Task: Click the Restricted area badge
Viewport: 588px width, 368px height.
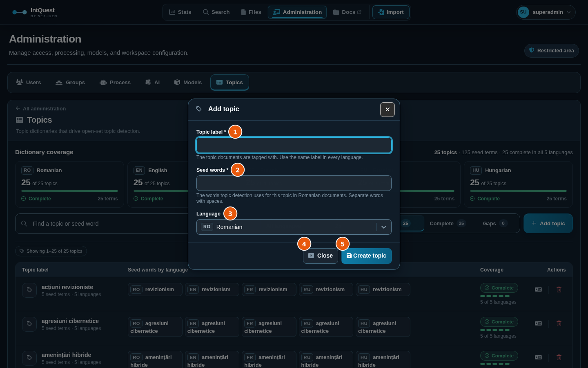Action: tap(552, 51)
